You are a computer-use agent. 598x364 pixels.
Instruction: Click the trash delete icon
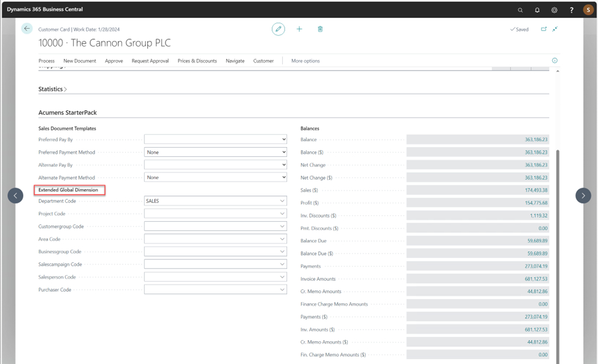click(320, 29)
